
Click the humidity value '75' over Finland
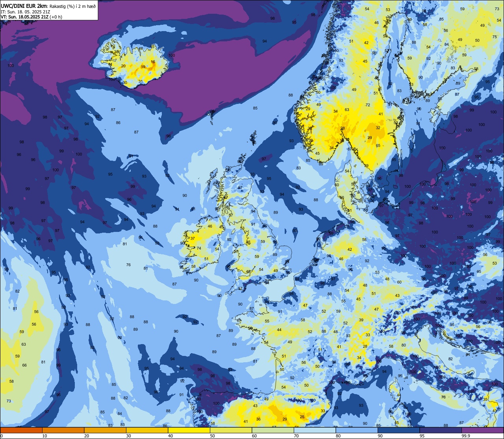495,37
